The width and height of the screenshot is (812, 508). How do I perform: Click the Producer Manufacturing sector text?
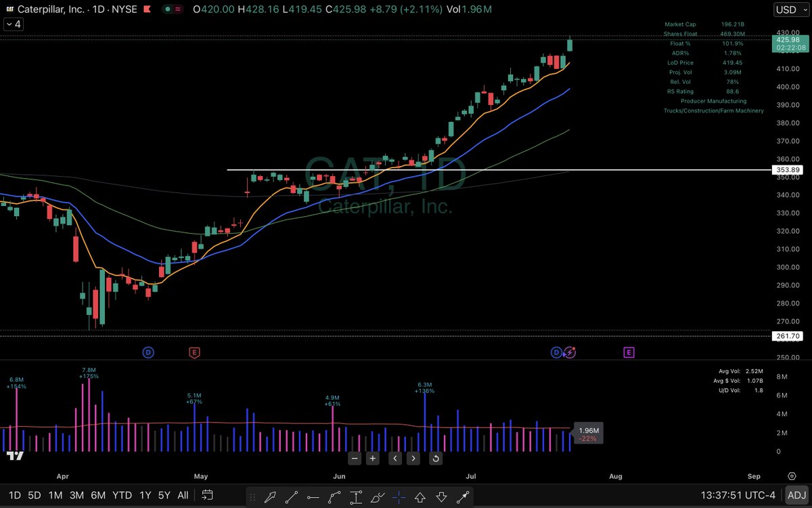point(714,101)
